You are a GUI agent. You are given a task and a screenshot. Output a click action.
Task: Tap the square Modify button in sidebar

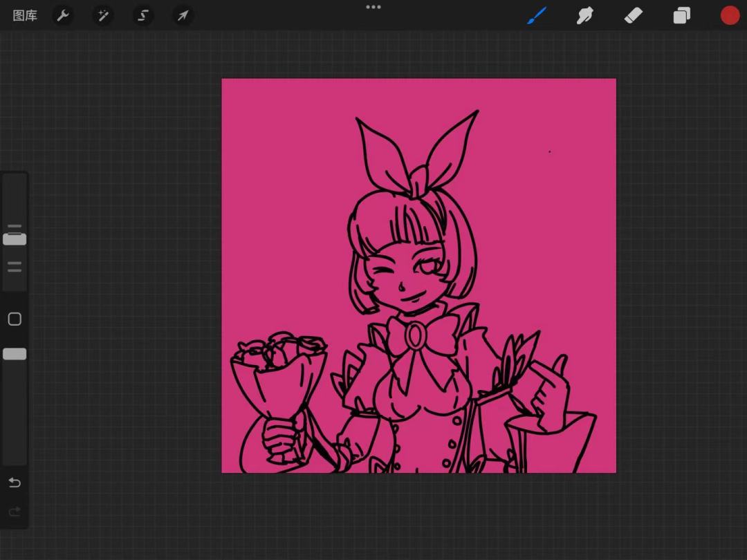pyautogui.click(x=15, y=319)
